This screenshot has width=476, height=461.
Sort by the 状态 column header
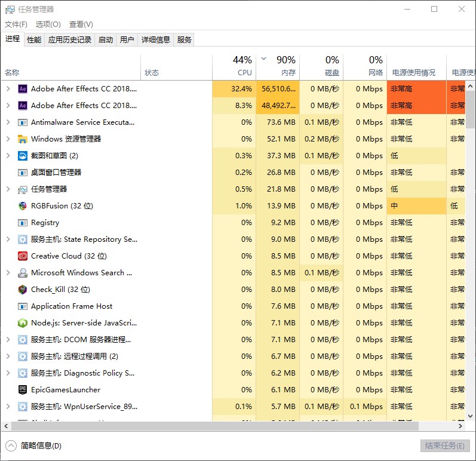(176, 67)
